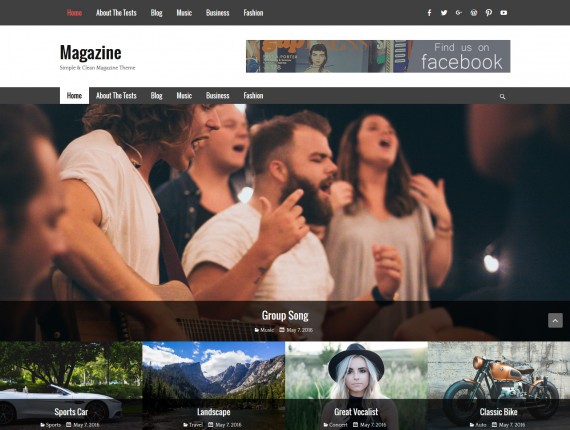Select Fashion in the top bar menu
Image resolution: width=570 pixels, height=430 pixels.
pos(253,13)
